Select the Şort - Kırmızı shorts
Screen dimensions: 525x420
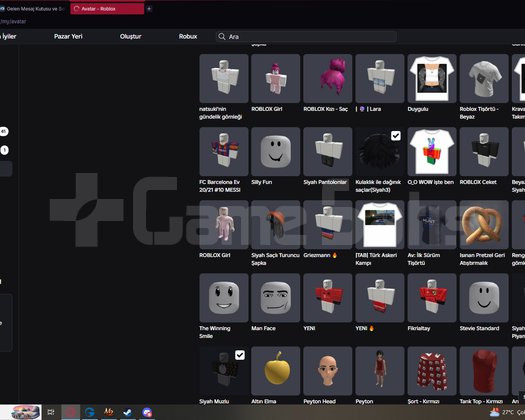pos(432,371)
